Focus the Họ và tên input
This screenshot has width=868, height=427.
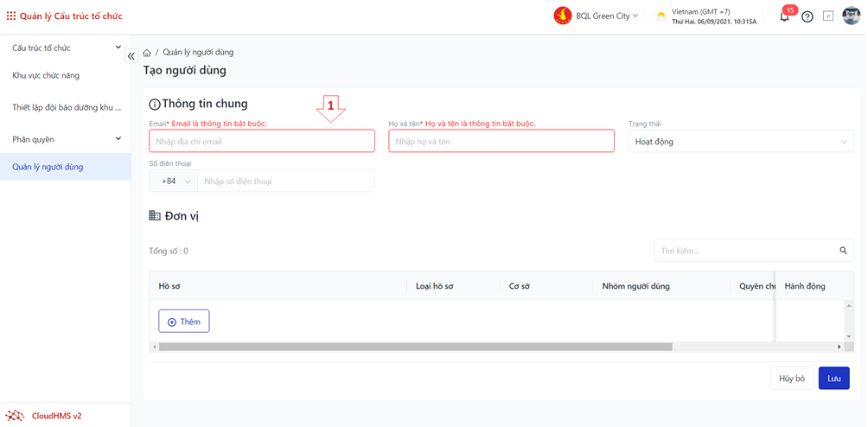click(501, 141)
